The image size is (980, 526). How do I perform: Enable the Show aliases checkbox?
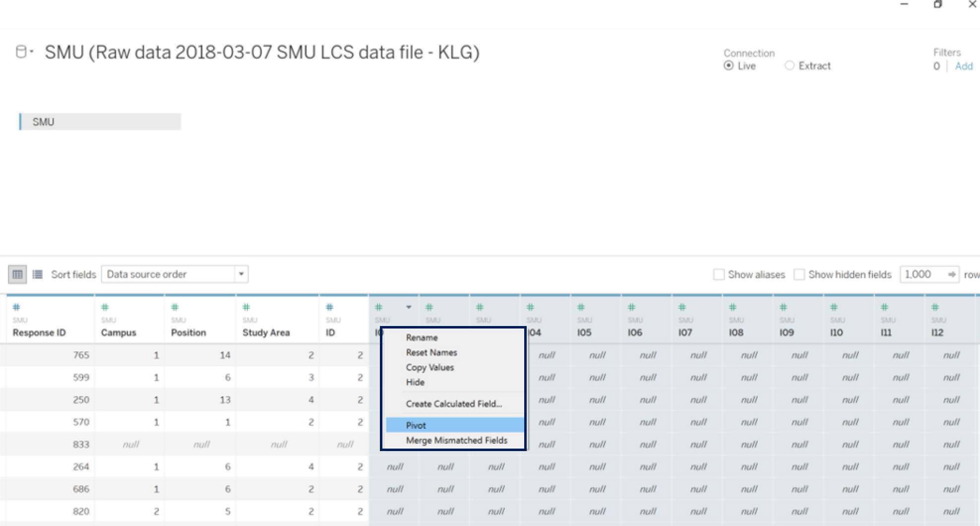click(719, 274)
